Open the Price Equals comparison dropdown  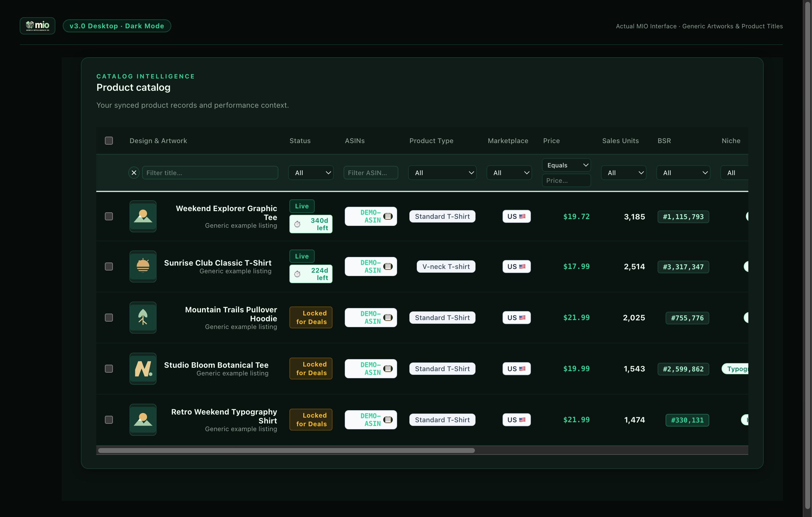[567, 165]
